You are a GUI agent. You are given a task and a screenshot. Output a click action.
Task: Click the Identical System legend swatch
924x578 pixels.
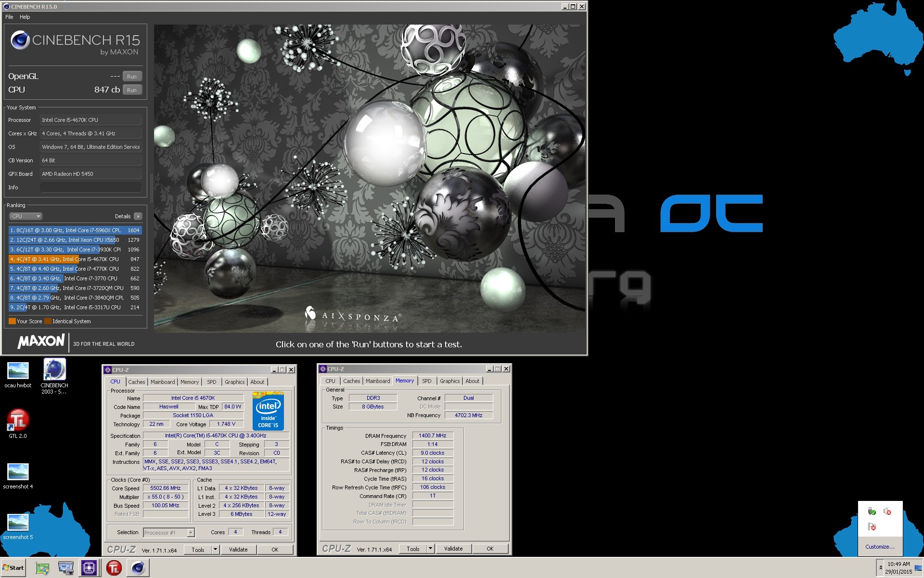pos(48,321)
